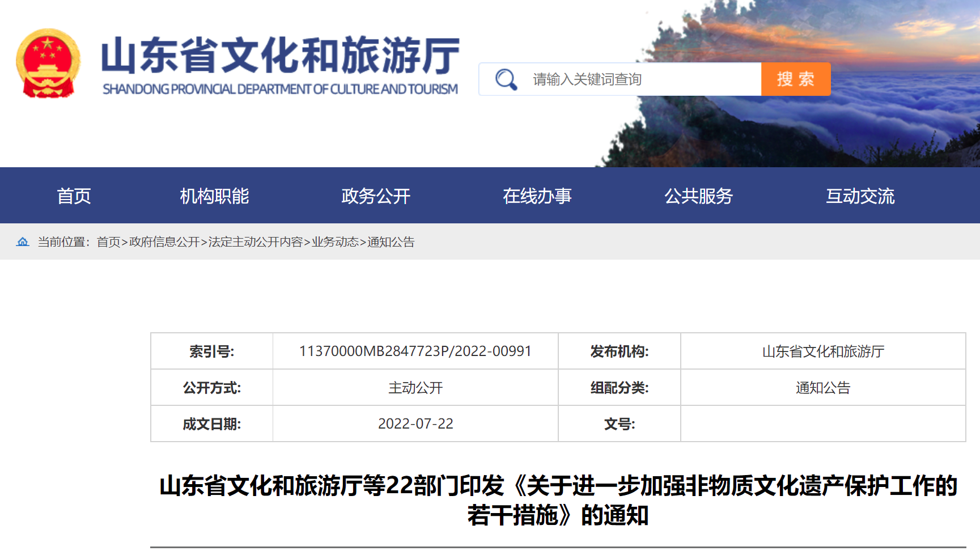Click the magnifying glass search icon
Viewport: 980px width, 555px height.
[x=506, y=79]
